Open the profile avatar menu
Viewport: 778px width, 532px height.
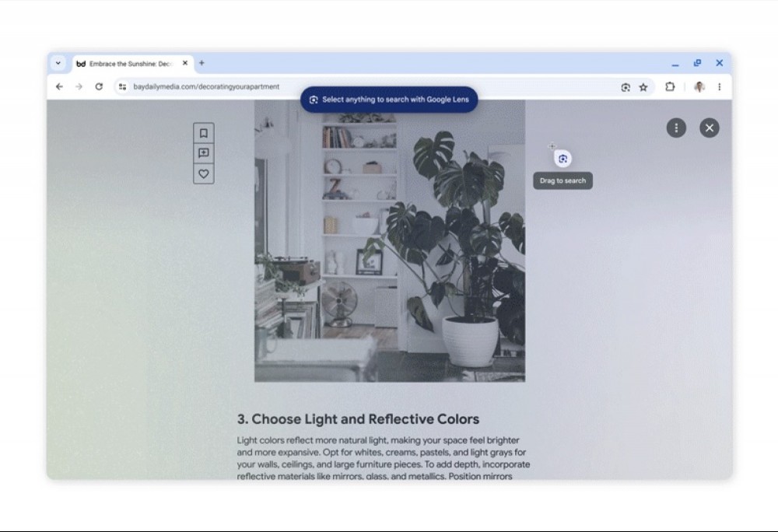(699, 87)
